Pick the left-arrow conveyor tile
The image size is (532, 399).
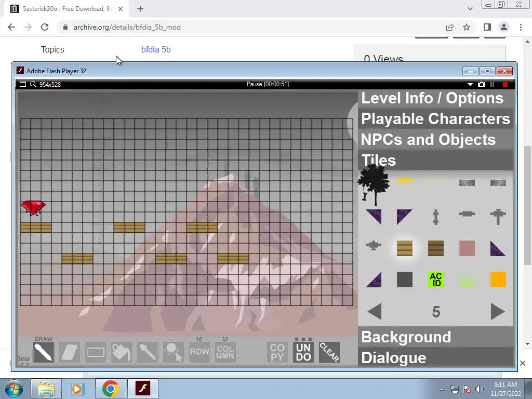point(467,183)
